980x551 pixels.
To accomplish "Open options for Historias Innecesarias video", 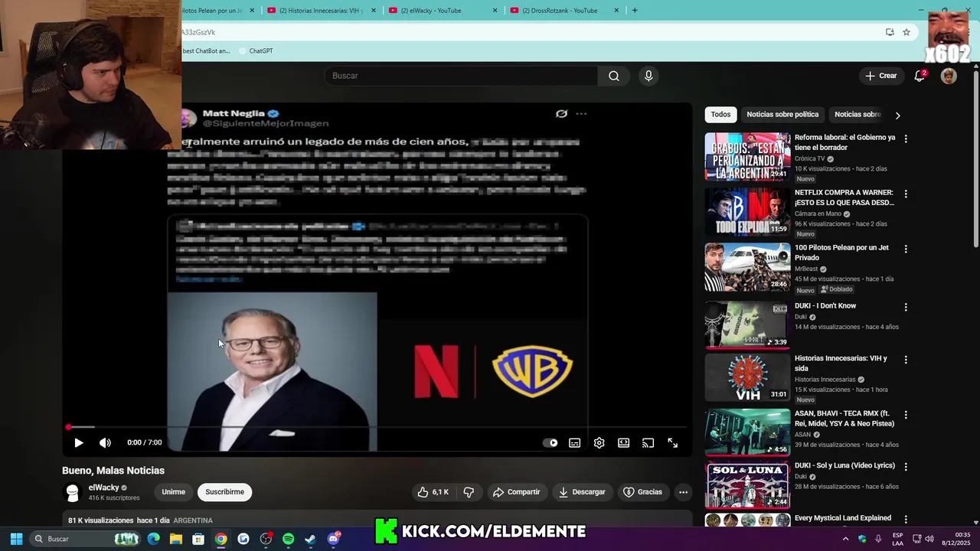I will pos(906,360).
